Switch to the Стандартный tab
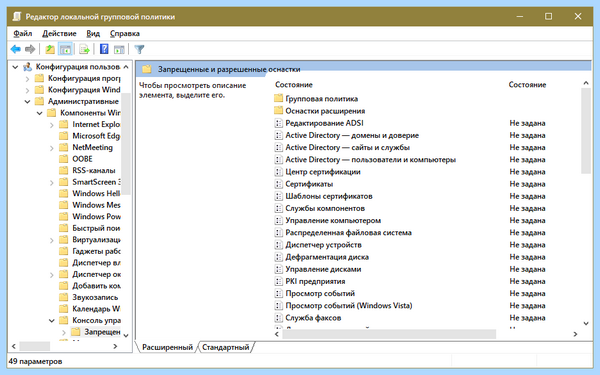Image resolution: width=600 pixels, height=375 pixels. 225,347
